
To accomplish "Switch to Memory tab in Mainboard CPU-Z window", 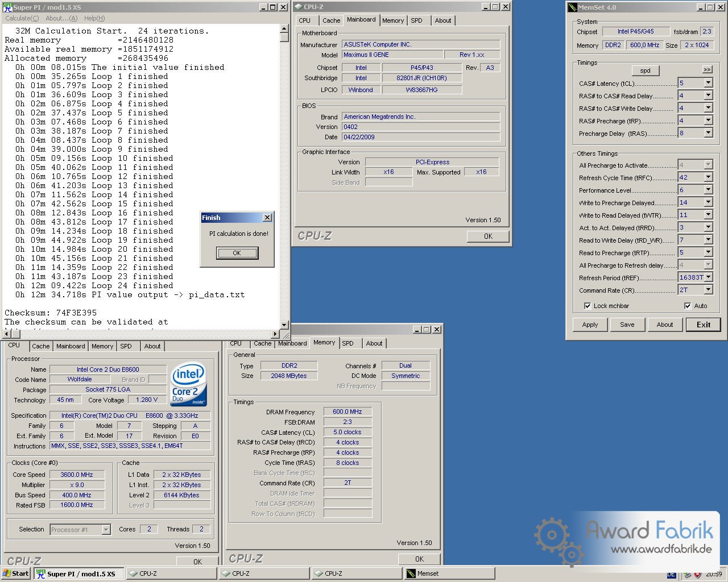I will [393, 20].
